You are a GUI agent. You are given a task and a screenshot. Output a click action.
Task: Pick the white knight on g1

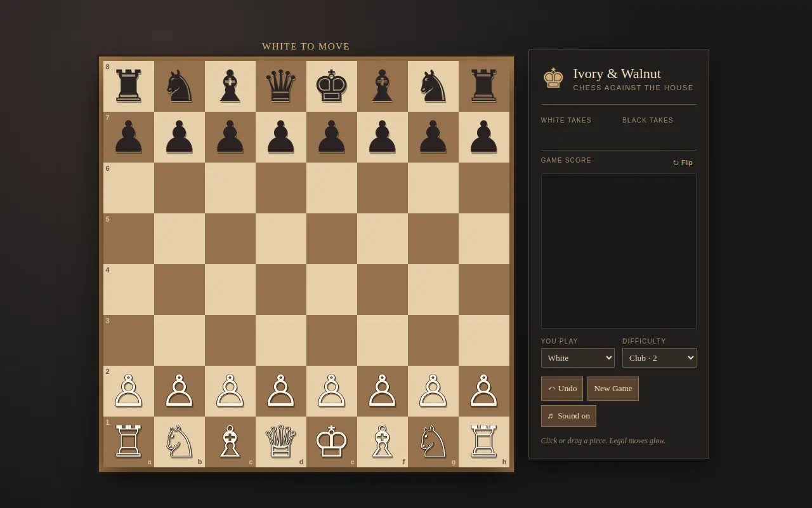click(433, 442)
